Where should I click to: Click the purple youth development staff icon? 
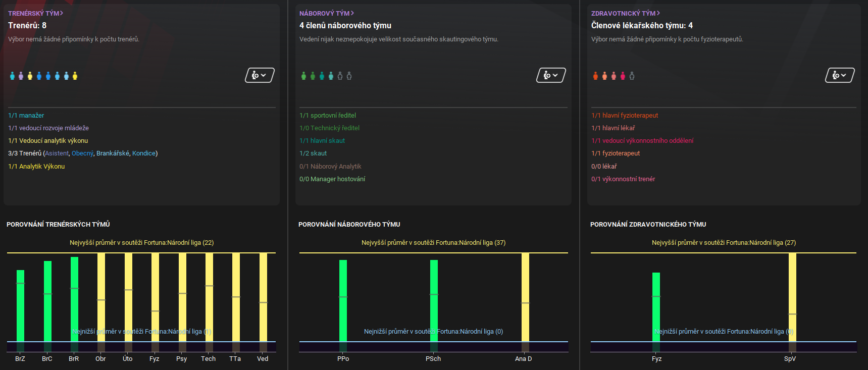point(21,76)
